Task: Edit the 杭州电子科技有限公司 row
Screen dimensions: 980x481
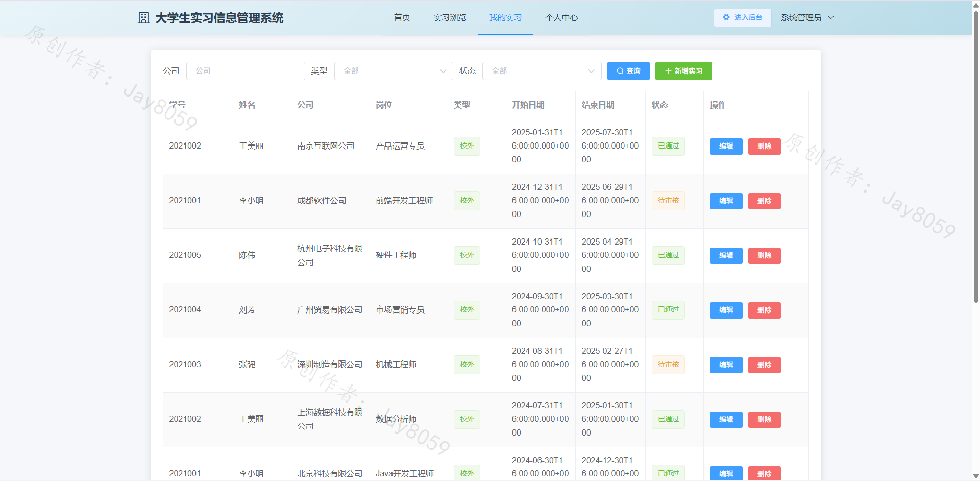Action: pyautogui.click(x=726, y=256)
